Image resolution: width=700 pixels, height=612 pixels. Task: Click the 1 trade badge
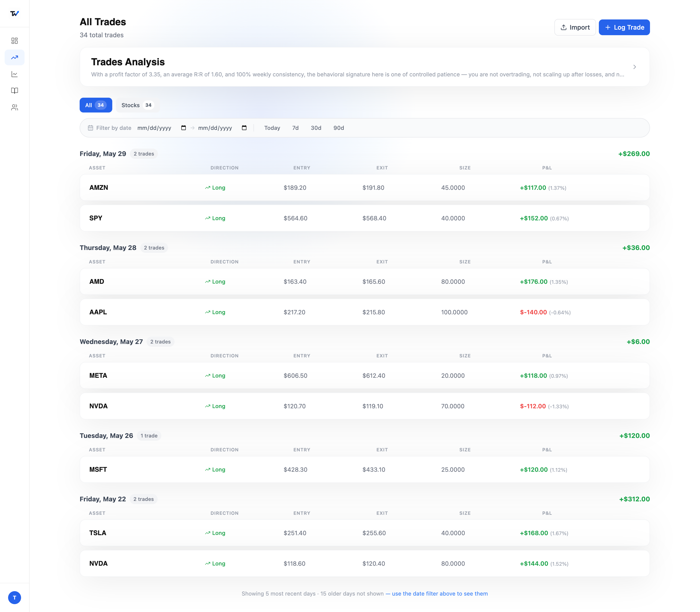149,436
